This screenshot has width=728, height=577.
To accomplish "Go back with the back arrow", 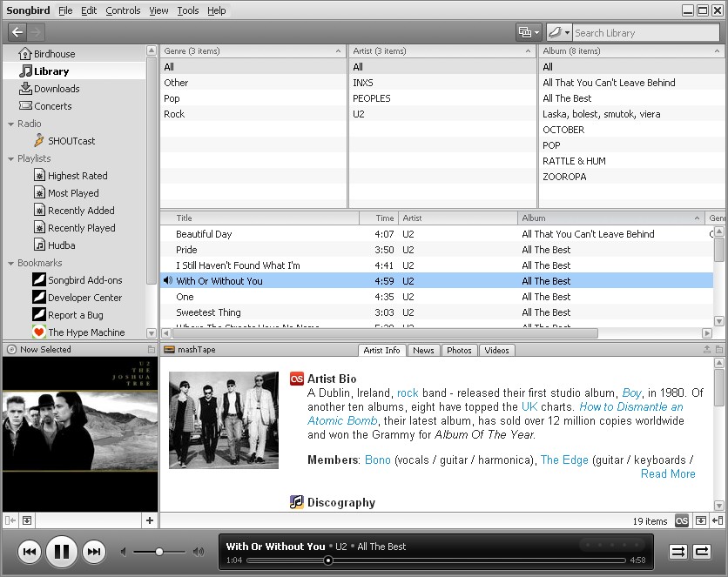I will 17,32.
